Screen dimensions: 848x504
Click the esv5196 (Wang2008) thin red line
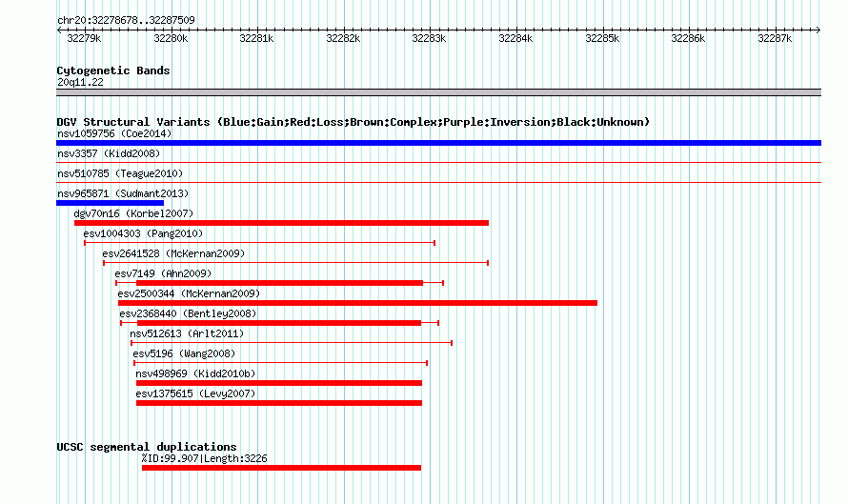point(281,363)
